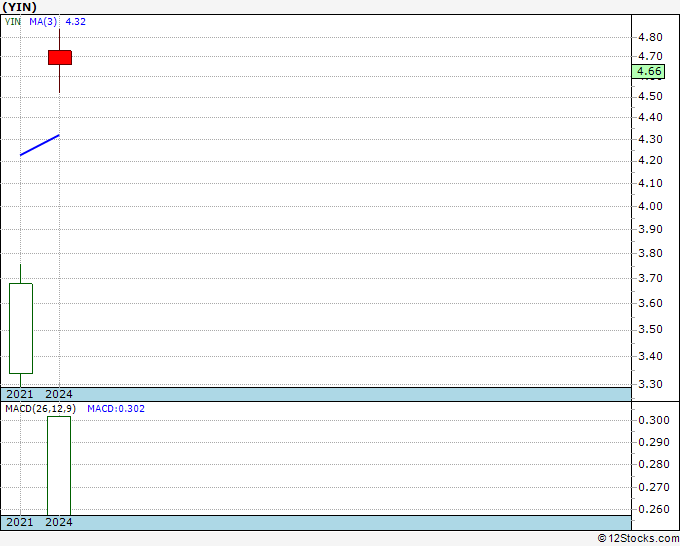
Task: Click the (YIN) chart title
Action: [x=20, y=7]
